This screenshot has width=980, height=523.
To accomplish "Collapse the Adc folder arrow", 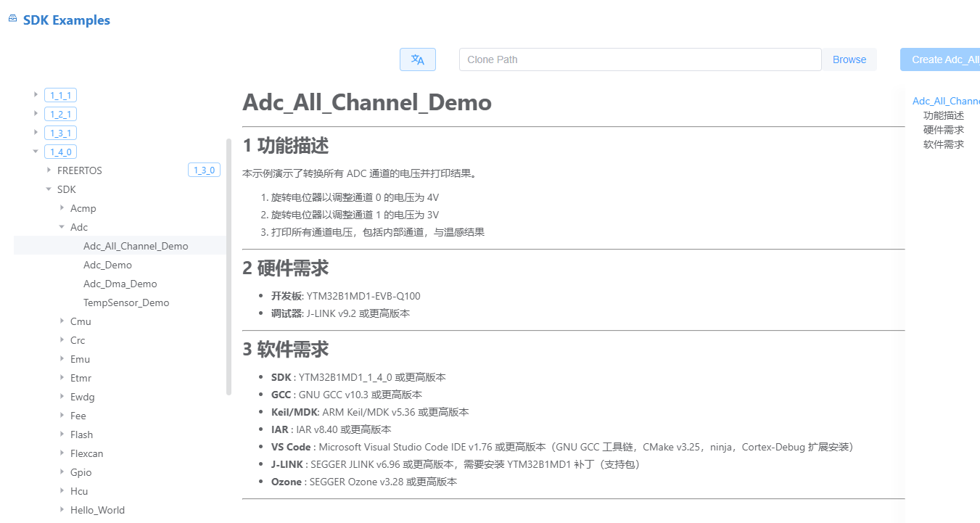I will click(62, 227).
